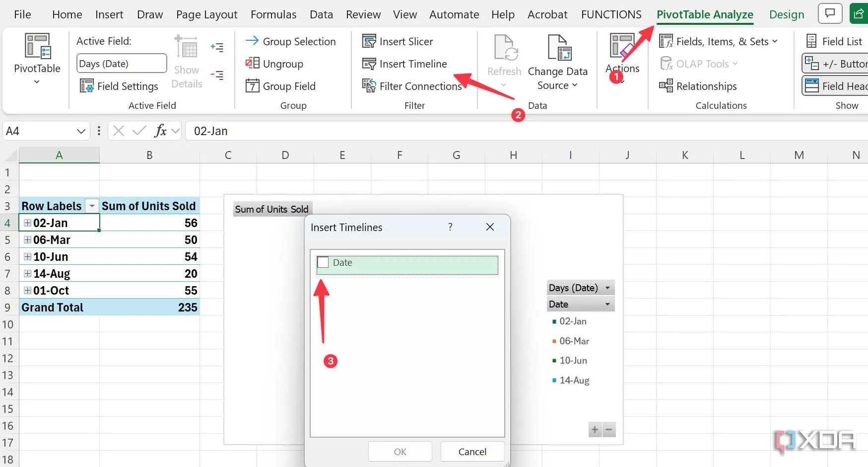868x467 pixels.
Task: Check the Date checkbox in Insert Timelines
Action: coord(323,262)
